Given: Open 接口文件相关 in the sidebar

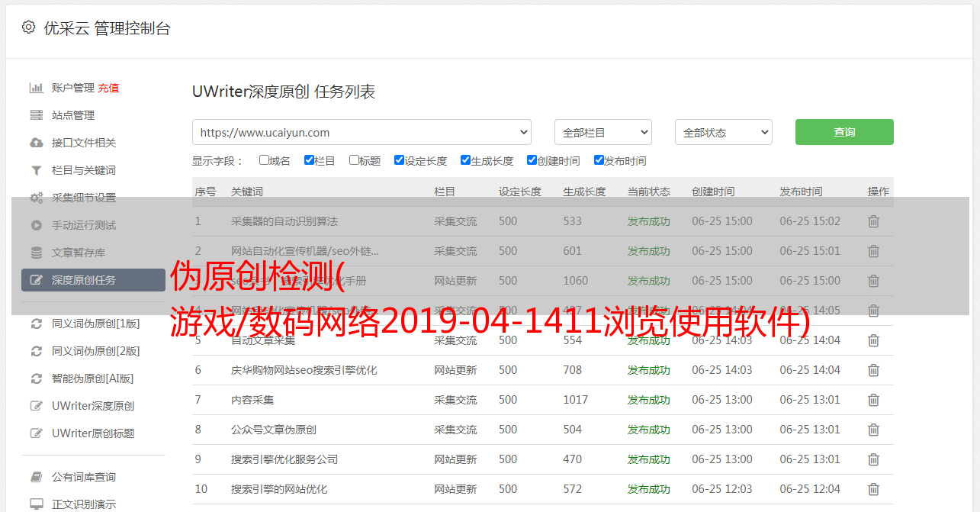Looking at the screenshot, I should 84,143.
